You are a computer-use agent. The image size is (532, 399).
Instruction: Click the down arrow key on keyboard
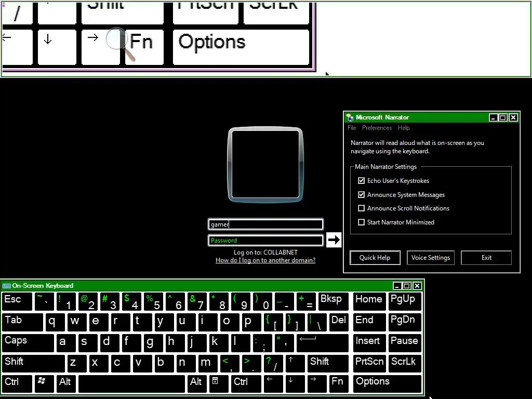[295, 384]
